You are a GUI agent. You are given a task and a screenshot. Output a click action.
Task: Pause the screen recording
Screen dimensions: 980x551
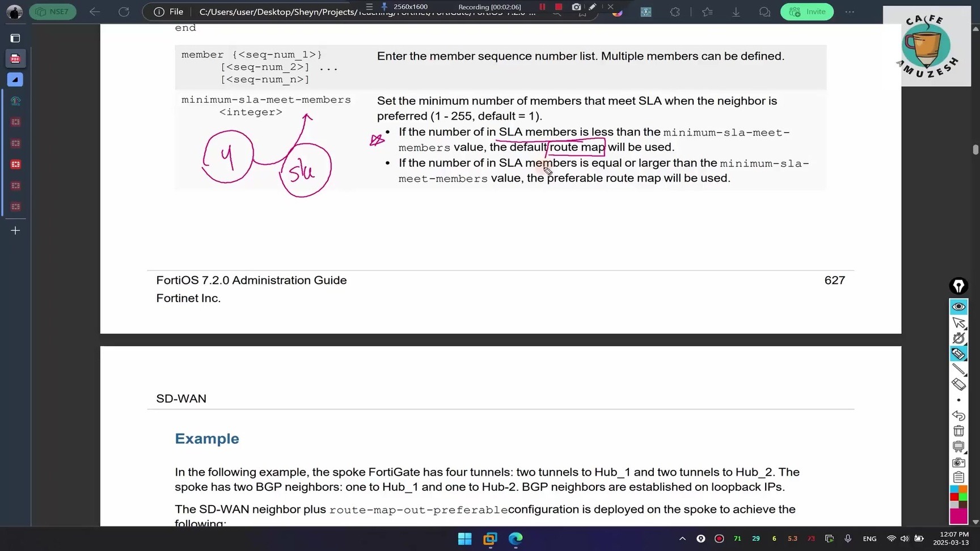coord(542,7)
